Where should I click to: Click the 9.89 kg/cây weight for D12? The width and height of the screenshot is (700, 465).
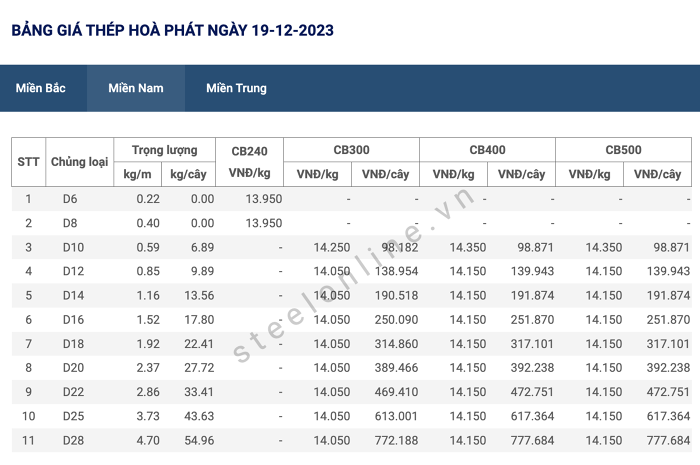[x=203, y=271]
